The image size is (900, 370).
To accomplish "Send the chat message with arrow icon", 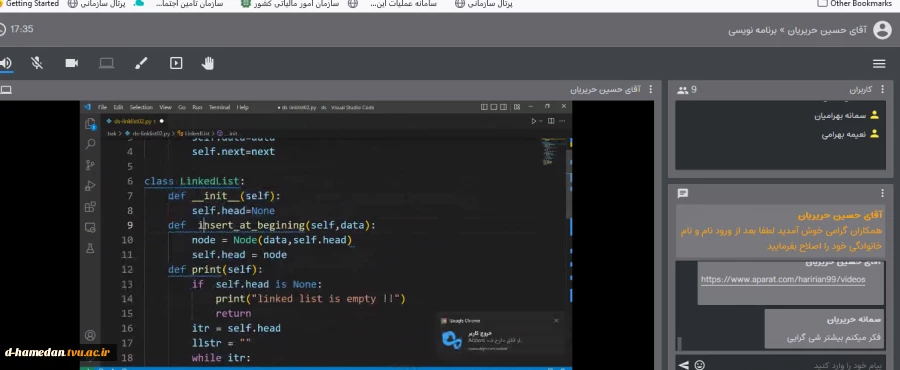I will coord(683,365).
